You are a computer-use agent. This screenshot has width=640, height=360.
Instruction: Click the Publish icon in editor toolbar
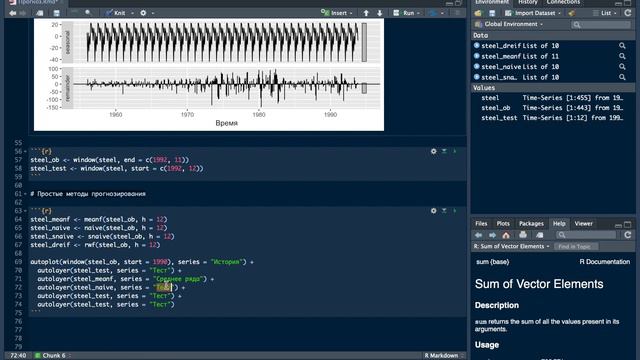point(433,13)
